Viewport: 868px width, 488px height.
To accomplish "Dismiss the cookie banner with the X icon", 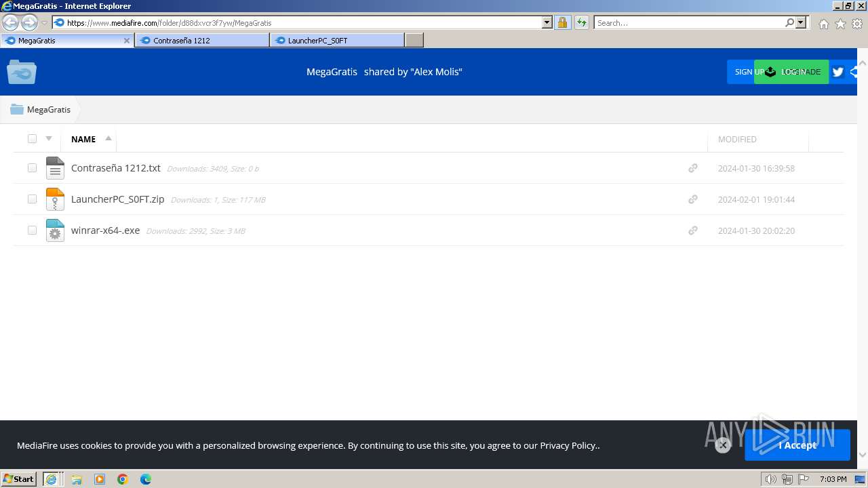I will pyautogui.click(x=723, y=445).
